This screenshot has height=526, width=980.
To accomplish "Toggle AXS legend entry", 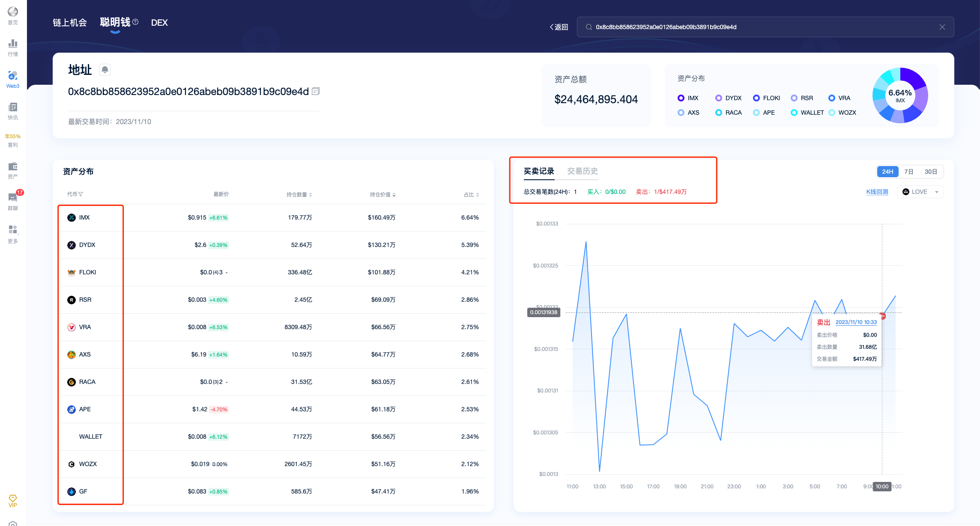I will coord(688,113).
